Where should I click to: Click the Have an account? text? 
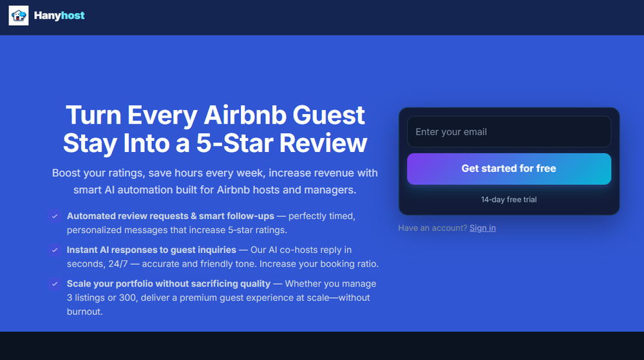pyautogui.click(x=433, y=228)
